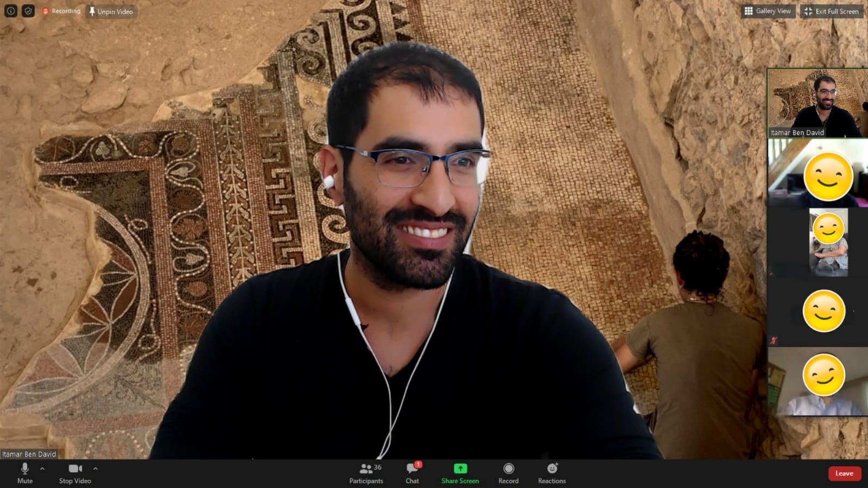Start recording with the Record button
Viewport: 868px width, 488px height.
click(509, 473)
